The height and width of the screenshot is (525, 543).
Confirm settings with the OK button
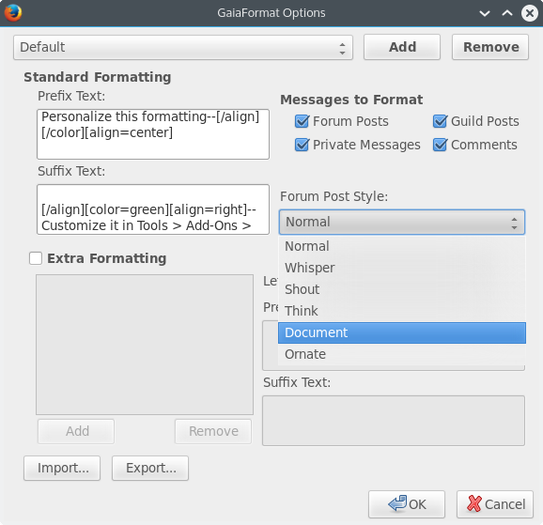click(x=406, y=504)
